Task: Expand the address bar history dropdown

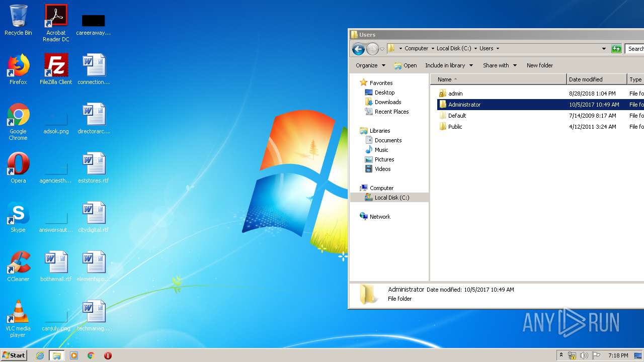Action: click(604, 49)
